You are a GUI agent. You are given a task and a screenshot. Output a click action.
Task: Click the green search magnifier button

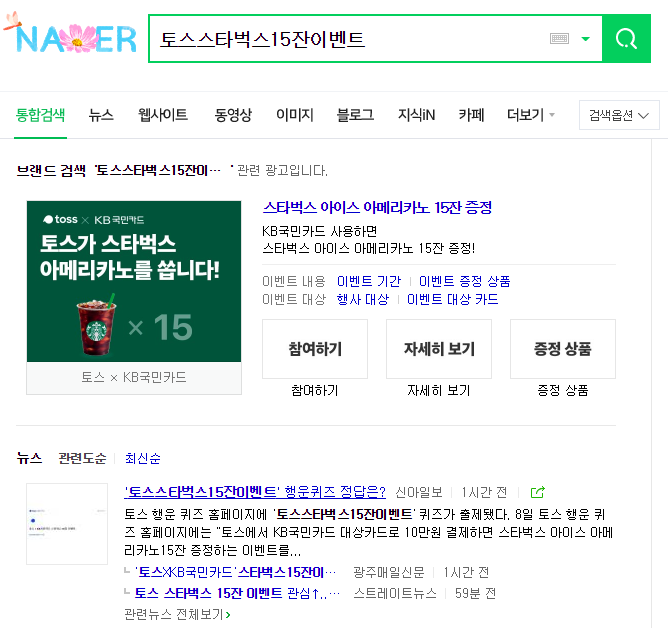pyautogui.click(x=626, y=39)
